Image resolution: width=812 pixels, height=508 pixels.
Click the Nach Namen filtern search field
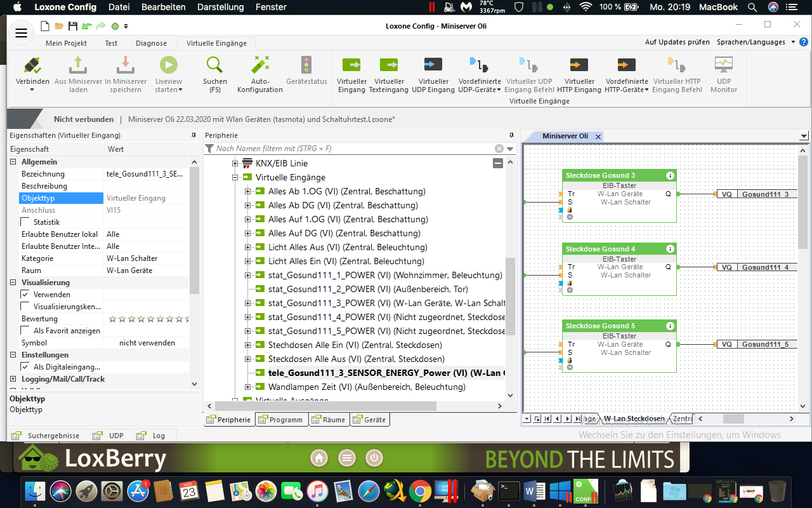[352, 149]
